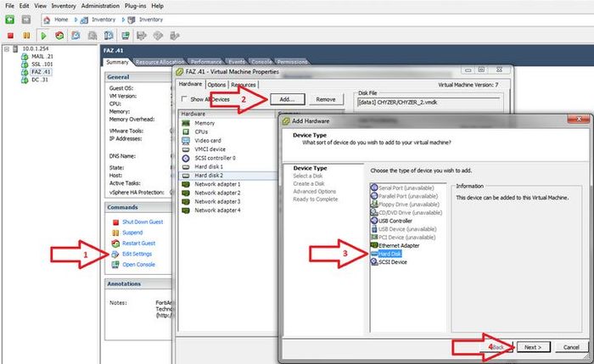Click the Restart Guest link

pos(138,244)
